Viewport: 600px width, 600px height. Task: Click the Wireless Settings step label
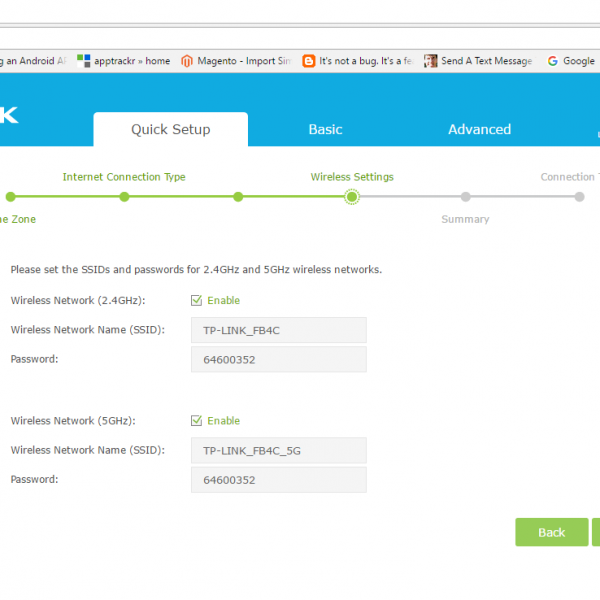coord(352,177)
